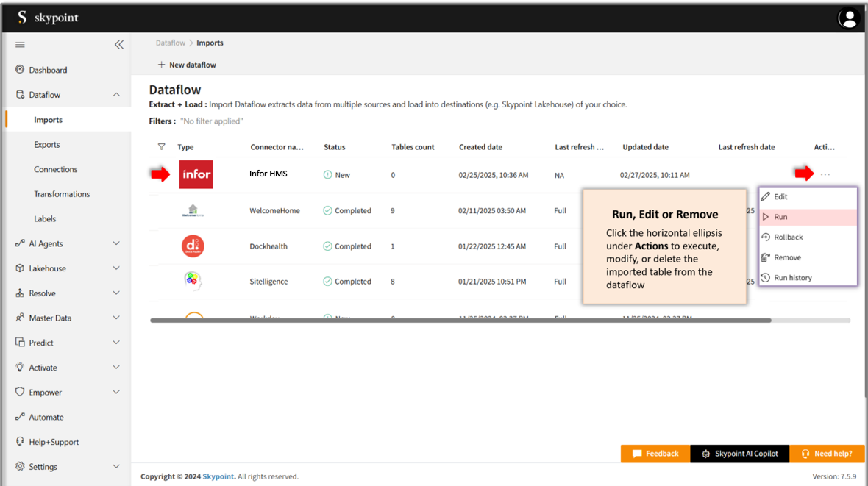868x486 pixels.
Task: Collapse sidebar with double-chevron icon
Action: click(119, 45)
